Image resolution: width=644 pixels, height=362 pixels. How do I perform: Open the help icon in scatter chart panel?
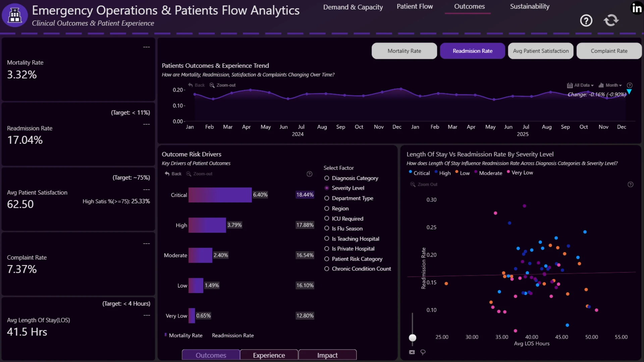click(x=630, y=184)
